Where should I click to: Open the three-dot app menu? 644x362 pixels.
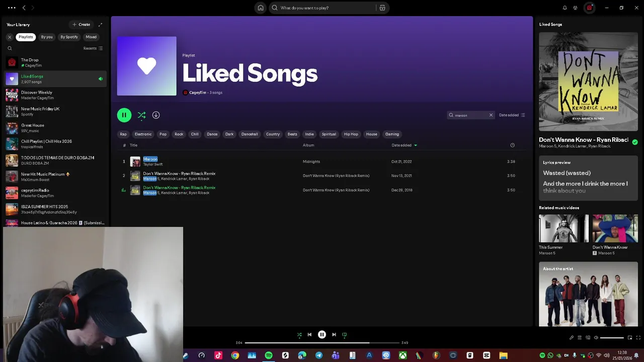[x=12, y=8]
